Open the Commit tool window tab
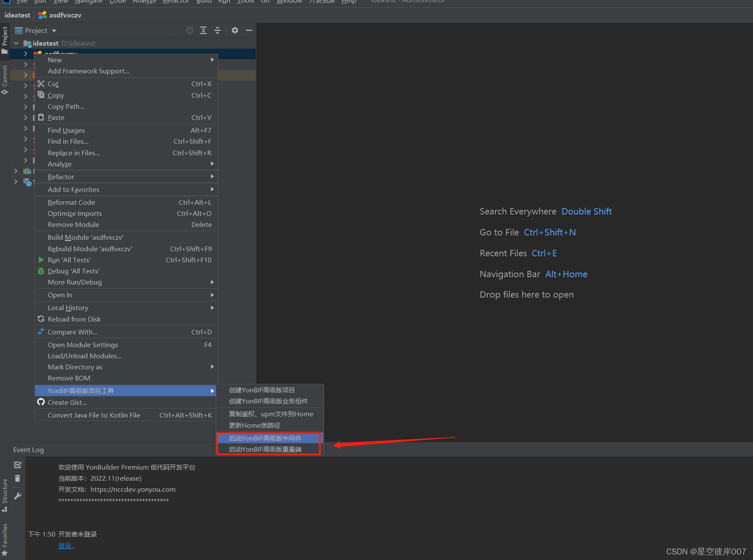Screen dimensions: 753x560 tap(5, 80)
